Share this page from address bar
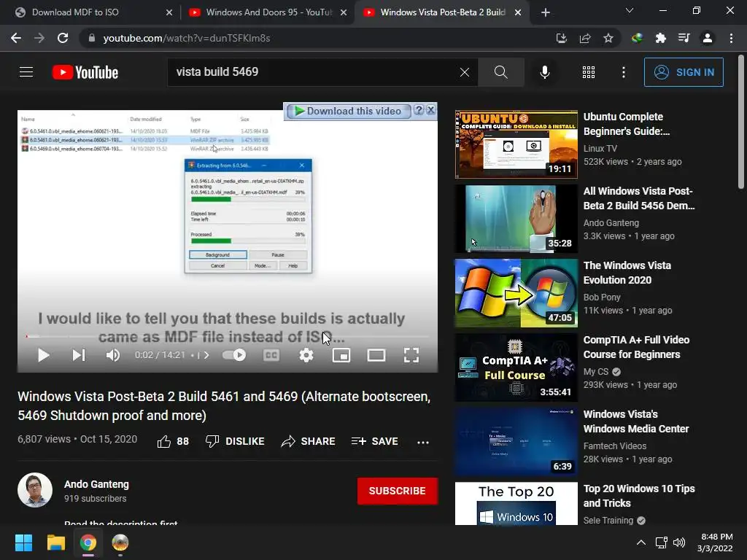The image size is (747, 560). click(x=585, y=38)
